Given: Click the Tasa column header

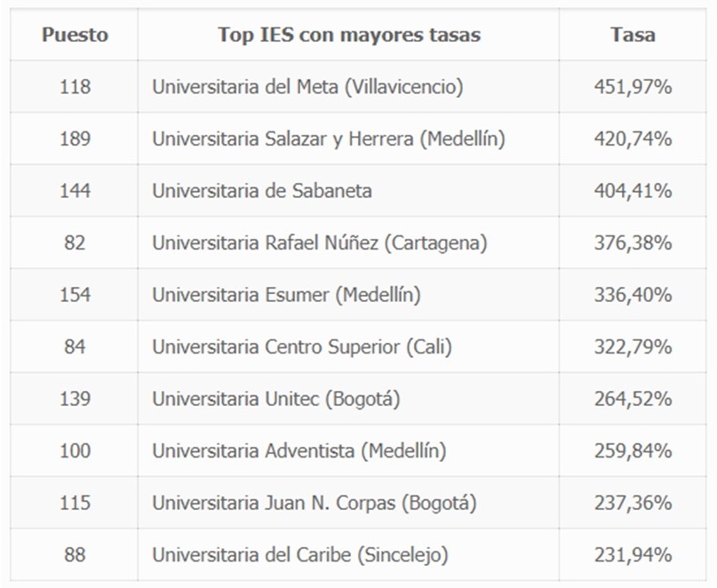Looking at the screenshot, I should click(x=633, y=35).
